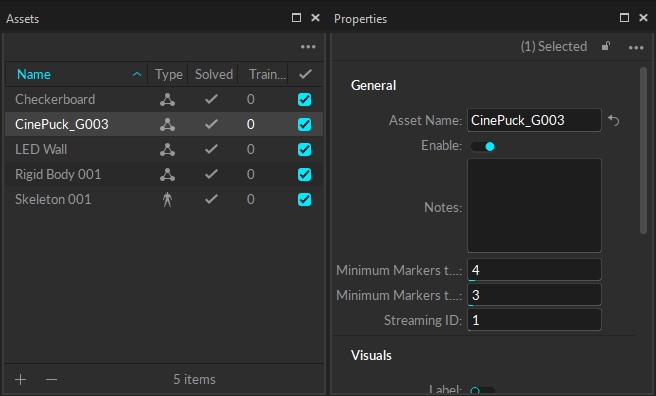Uncheck the Checkerboard asset checkbox
The image size is (656, 396).
[304, 100]
